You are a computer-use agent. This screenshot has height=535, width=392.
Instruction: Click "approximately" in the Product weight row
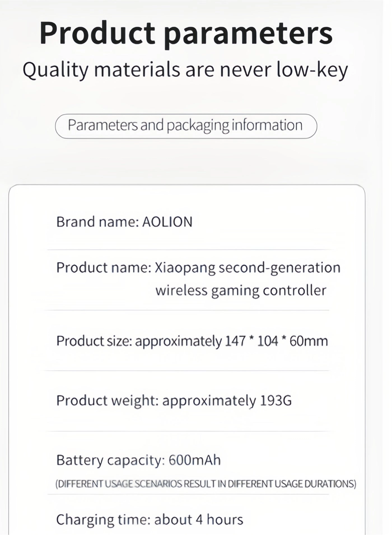209,400
